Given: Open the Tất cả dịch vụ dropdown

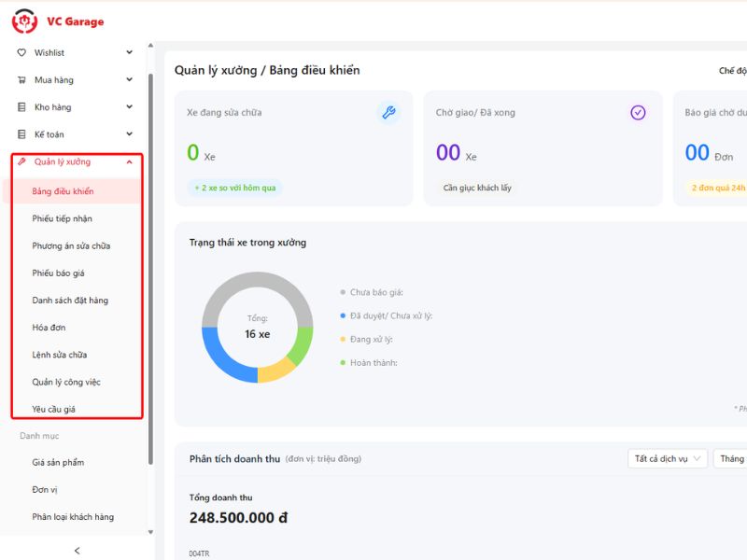Looking at the screenshot, I should [x=668, y=458].
